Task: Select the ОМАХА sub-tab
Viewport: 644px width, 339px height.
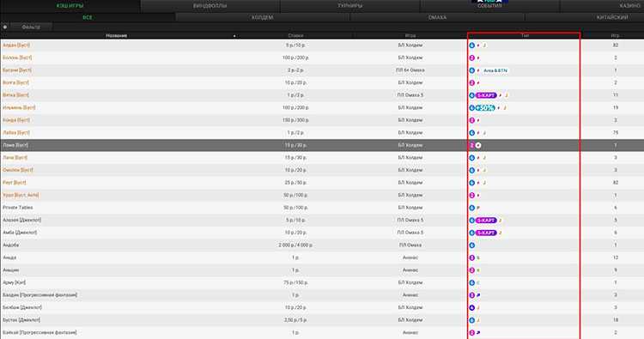Action: click(437, 17)
